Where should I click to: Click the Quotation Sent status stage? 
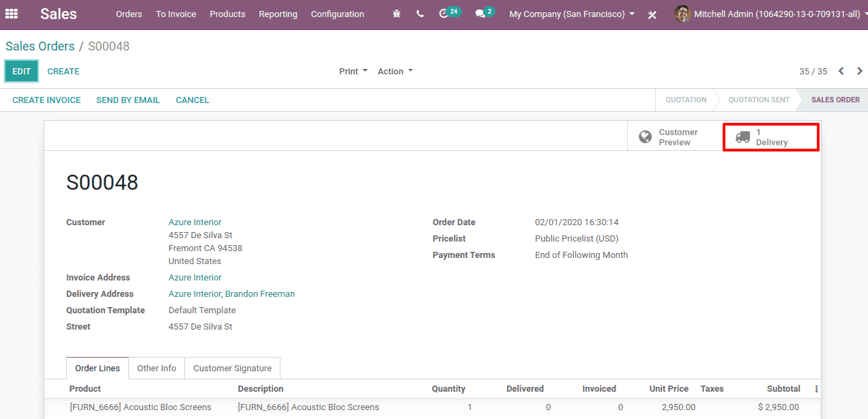(759, 100)
